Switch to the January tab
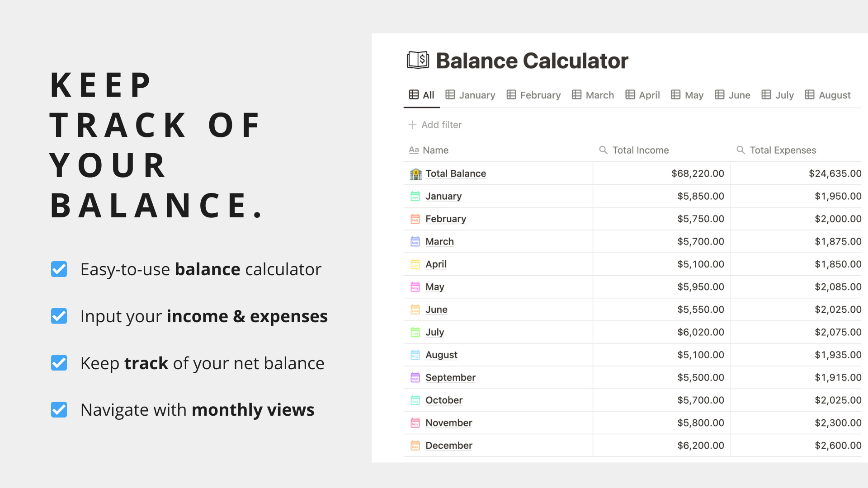The width and height of the screenshot is (868, 488). click(470, 95)
